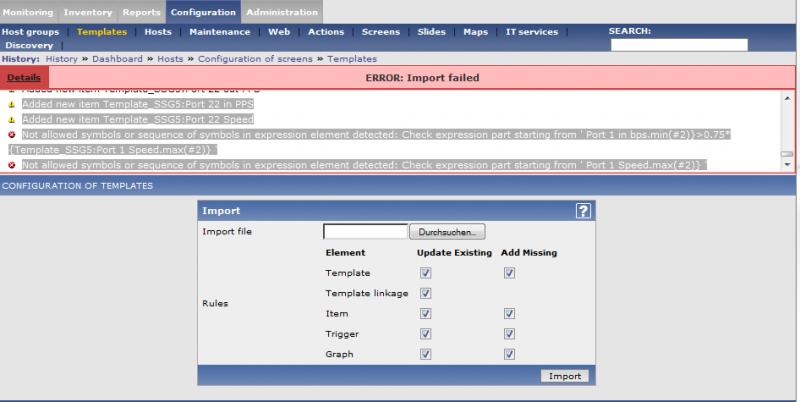Open Actions submenu
Viewport: 800px width, 402px height.
[x=326, y=32]
